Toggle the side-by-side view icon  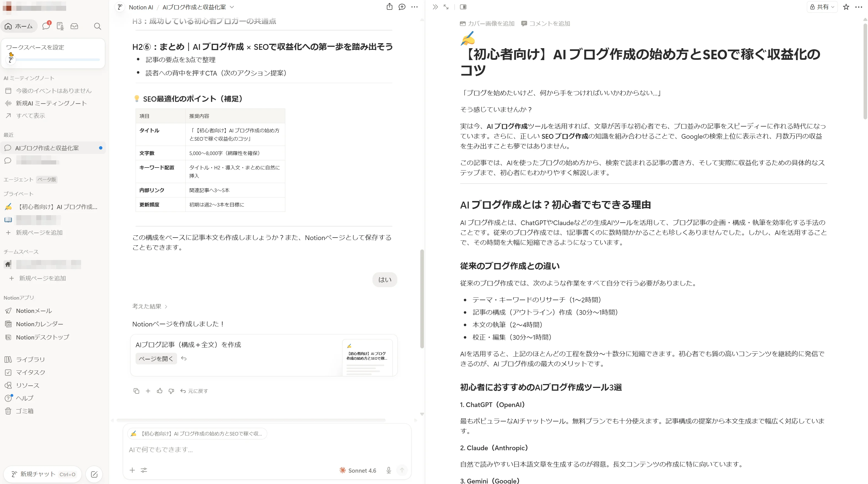(463, 7)
